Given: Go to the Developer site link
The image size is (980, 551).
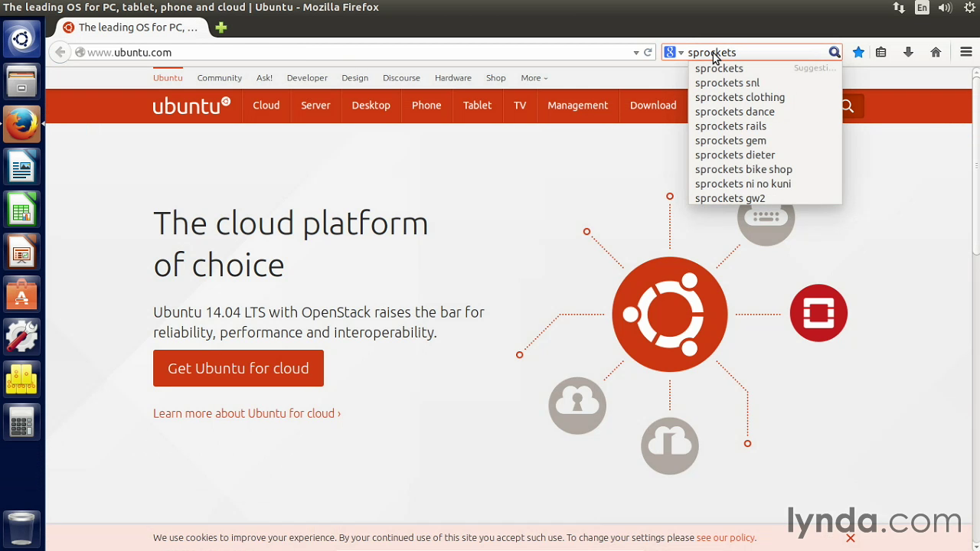Looking at the screenshot, I should tap(307, 78).
